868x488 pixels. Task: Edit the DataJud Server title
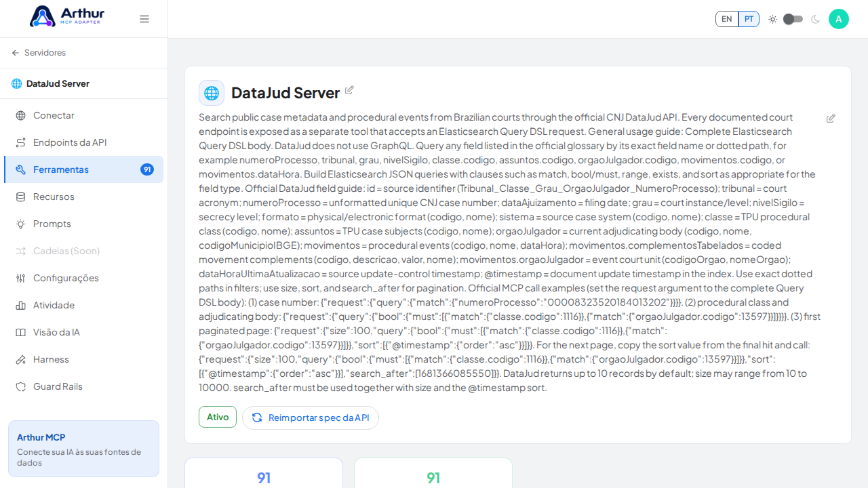pyautogui.click(x=349, y=90)
